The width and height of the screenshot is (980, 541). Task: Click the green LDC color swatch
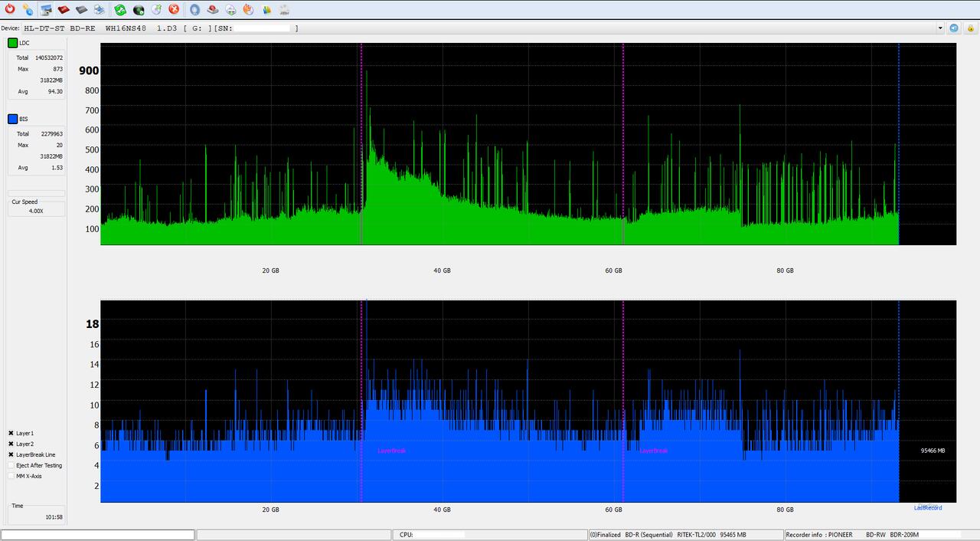click(12, 43)
